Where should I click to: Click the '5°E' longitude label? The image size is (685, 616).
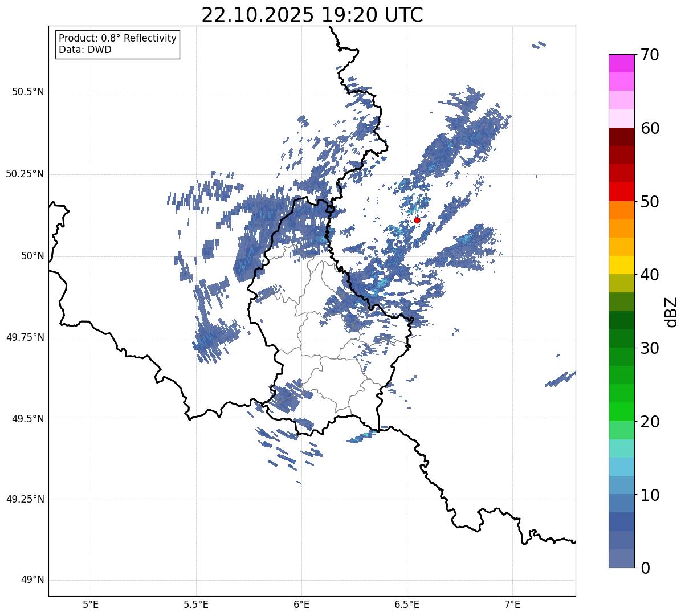91,604
